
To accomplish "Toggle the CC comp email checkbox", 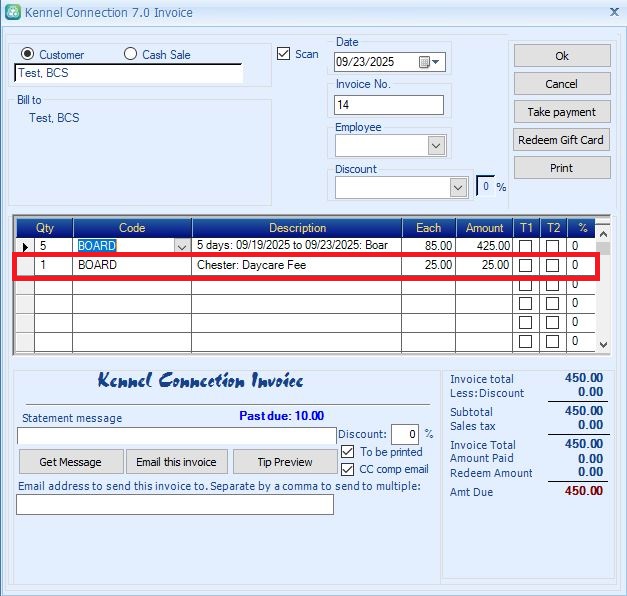I will pos(347,469).
